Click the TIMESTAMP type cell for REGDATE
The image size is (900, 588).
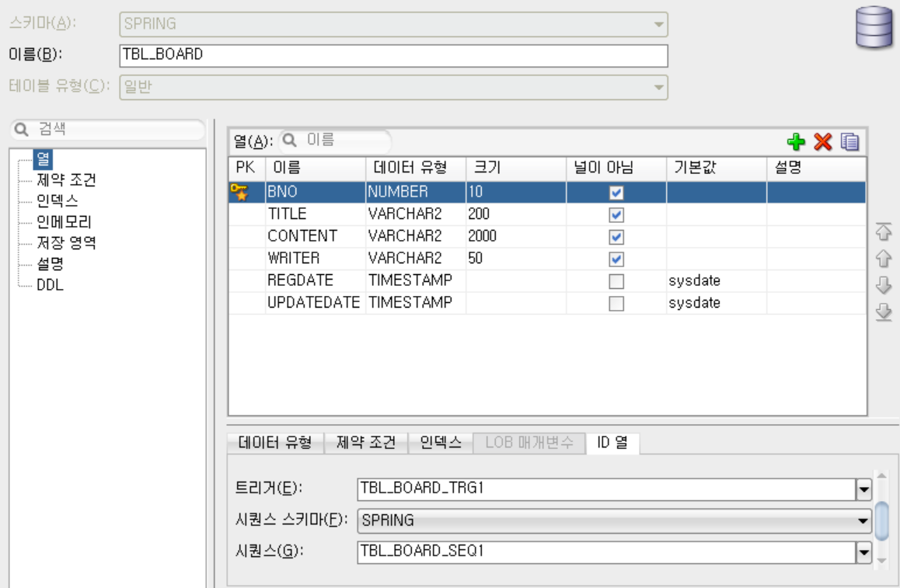[x=416, y=280]
